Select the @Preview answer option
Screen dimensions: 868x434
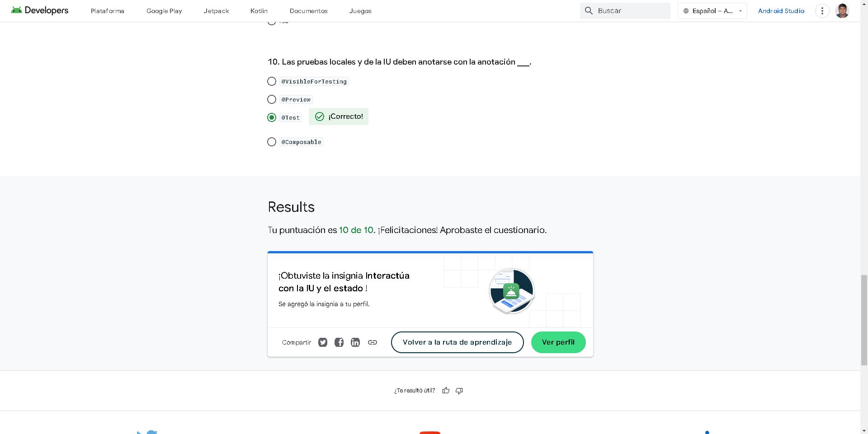click(272, 99)
